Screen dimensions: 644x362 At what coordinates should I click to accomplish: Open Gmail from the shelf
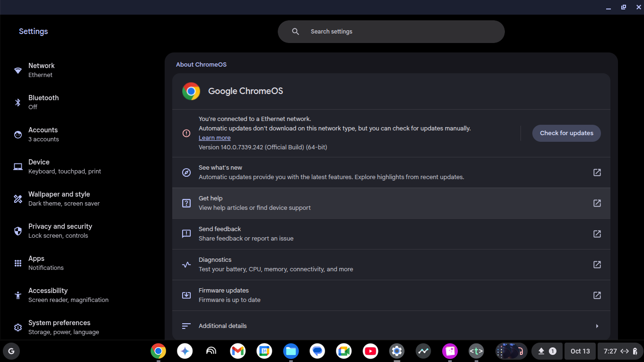coord(238,351)
